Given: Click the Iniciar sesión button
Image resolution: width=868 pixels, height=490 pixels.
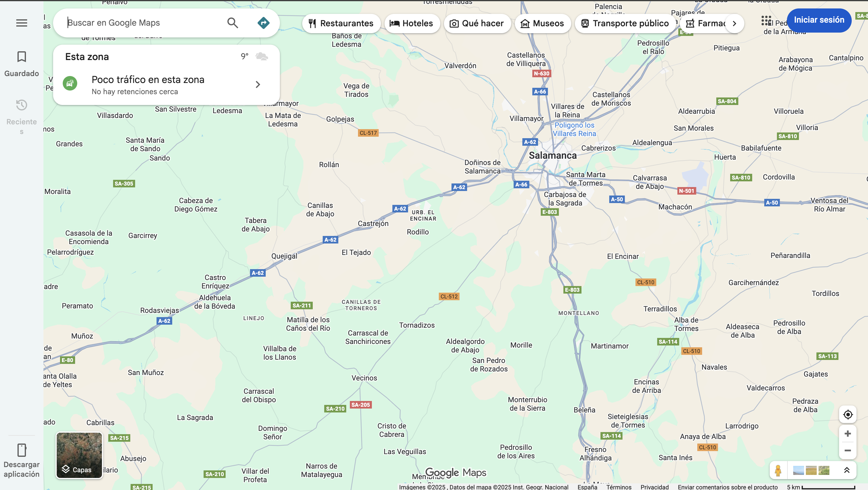Looking at the screenshot, I should 819,20.
